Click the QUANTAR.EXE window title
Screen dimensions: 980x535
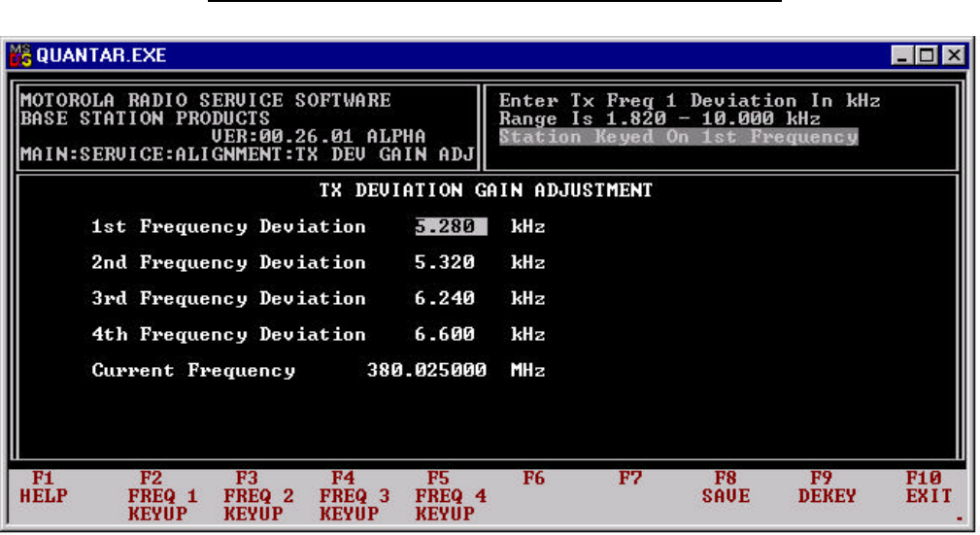(101, 55)
